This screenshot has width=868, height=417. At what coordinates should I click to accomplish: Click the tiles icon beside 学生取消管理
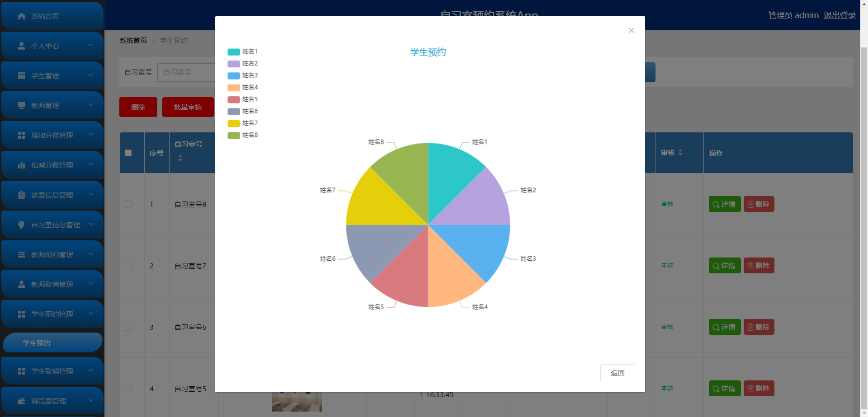[21, 371]
